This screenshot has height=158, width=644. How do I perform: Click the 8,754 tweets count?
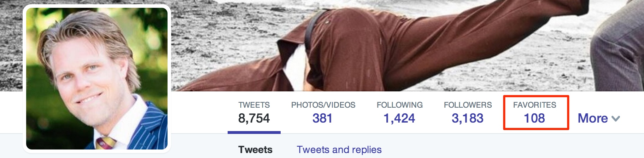[x=254, y=118]
